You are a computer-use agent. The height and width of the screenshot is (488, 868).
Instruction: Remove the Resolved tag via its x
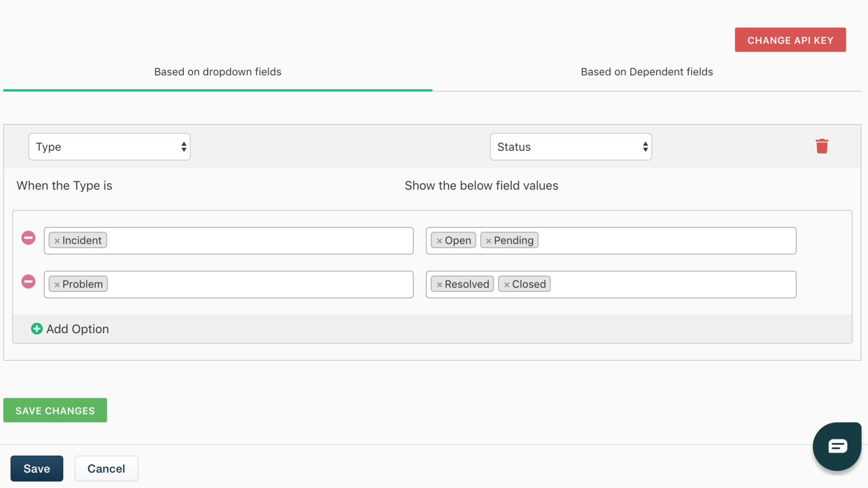tap(439, 285)
